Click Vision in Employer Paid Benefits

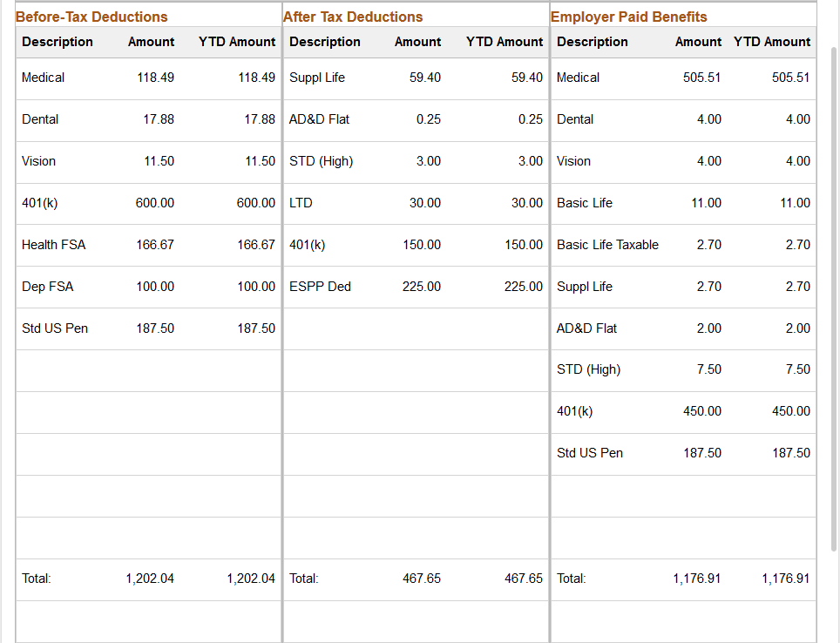click(573, 161)
